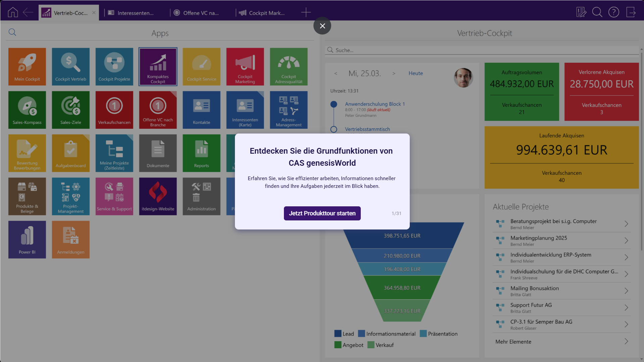Add a new tab with plus button
The height and width of the screenshot is (362, 644).
(306, 13)
